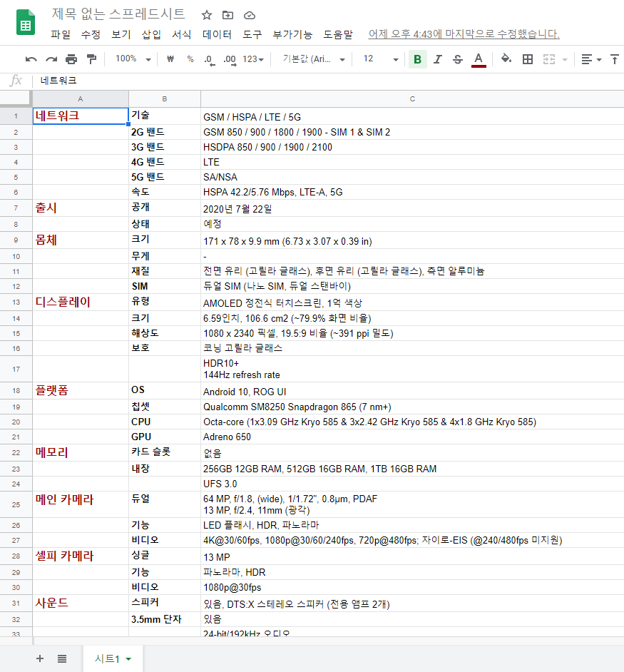Open the zoom 100% dropdown

tap(133, 58)
